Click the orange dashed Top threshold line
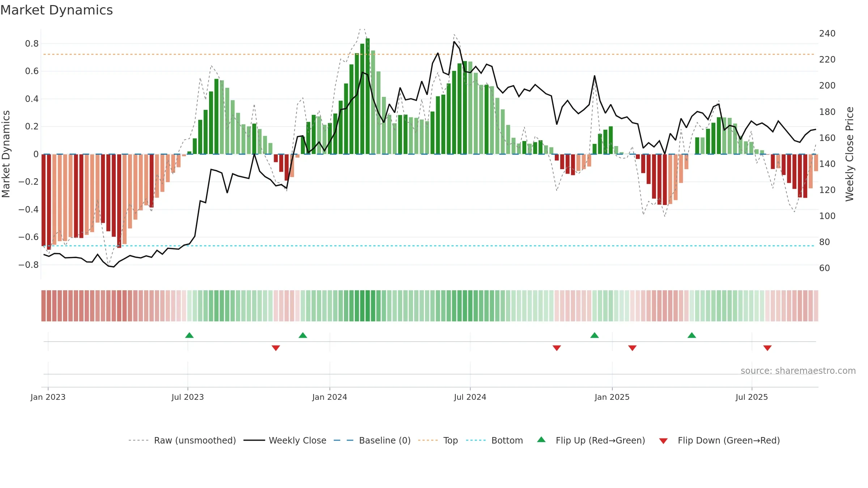Viewport: 868px width, 488px height. (x=429, y=54)
